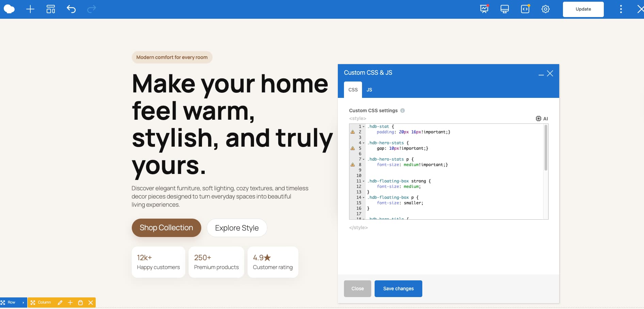This screenshot has width=644, height=309.
Task: Open the custom code icon with notification badge
Action: tap(525, 9)
